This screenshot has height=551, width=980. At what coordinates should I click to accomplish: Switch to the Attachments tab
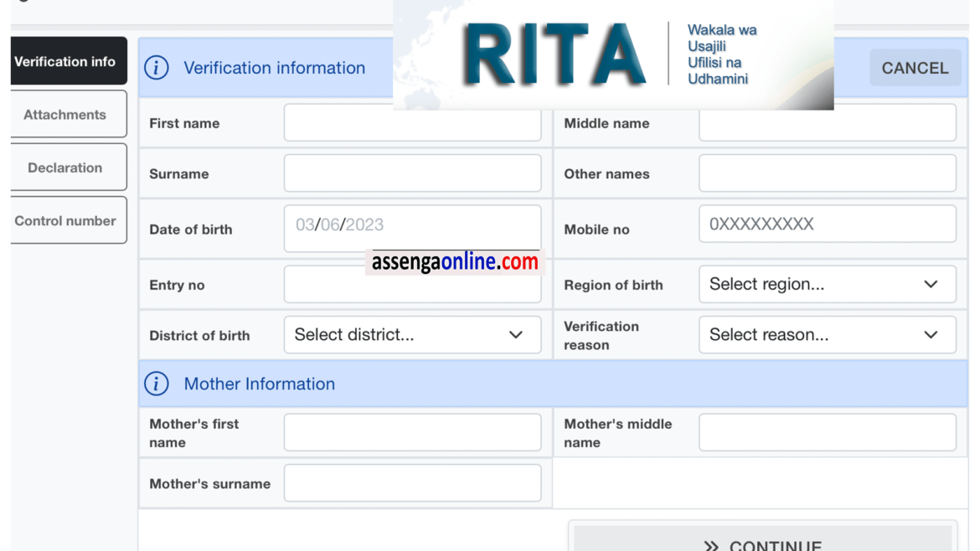65,115
